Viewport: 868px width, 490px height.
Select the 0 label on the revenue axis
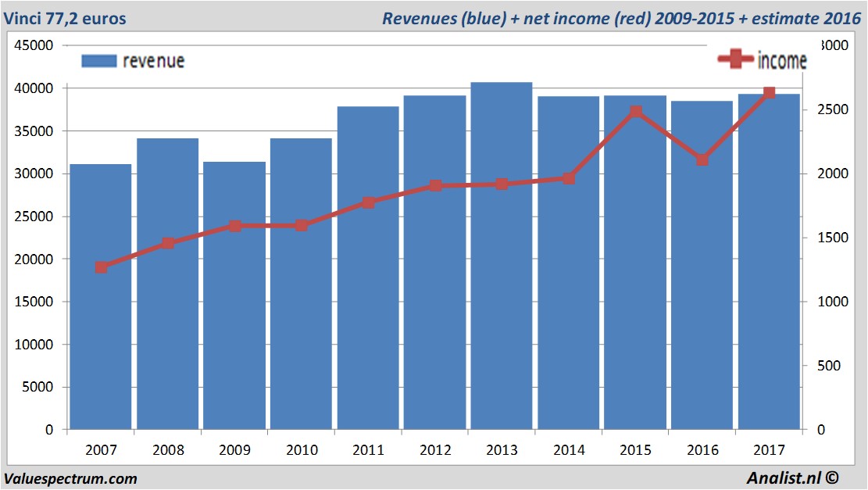[x=49, y=430]
